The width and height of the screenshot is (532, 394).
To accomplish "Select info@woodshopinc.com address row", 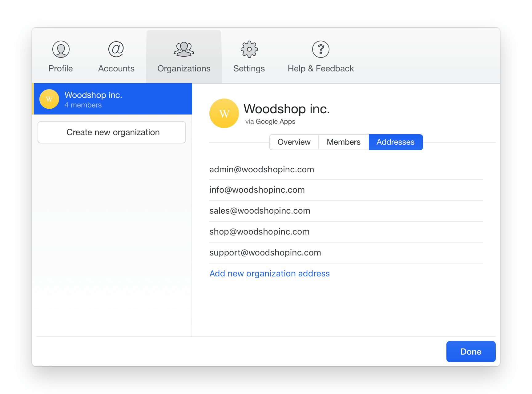I will pyautogui.click(x=346, y=190).
